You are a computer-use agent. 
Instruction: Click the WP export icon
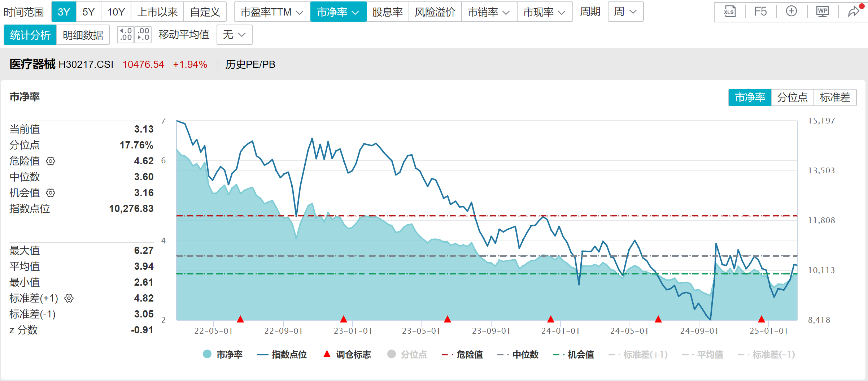click(x=823, y=12)
